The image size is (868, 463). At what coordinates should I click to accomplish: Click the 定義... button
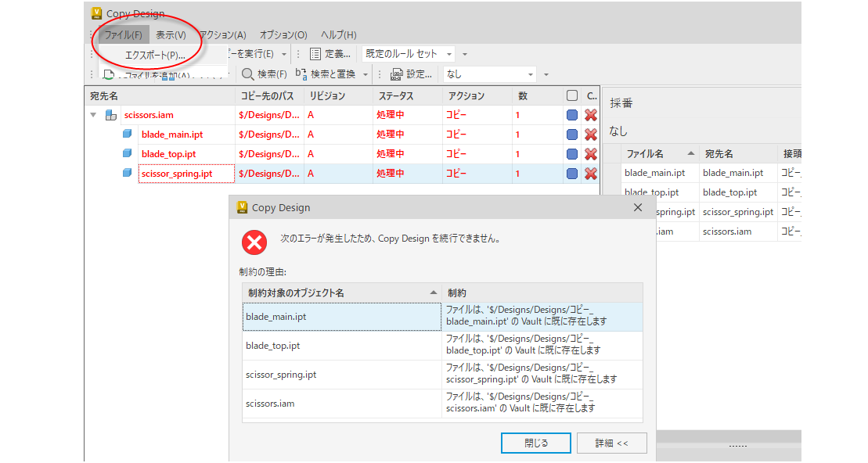[330, 54]
